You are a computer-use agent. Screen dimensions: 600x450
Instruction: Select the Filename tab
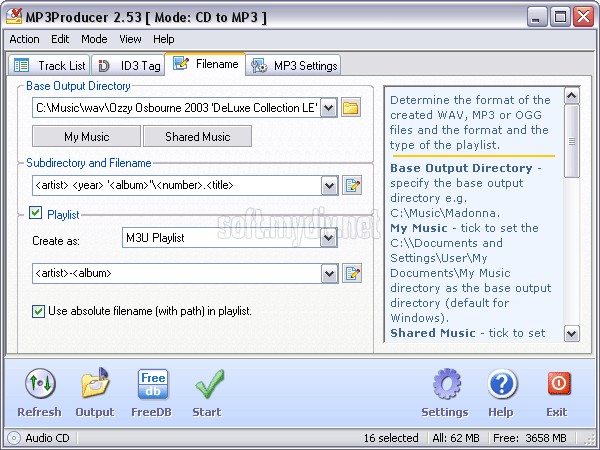pos(205,64)
